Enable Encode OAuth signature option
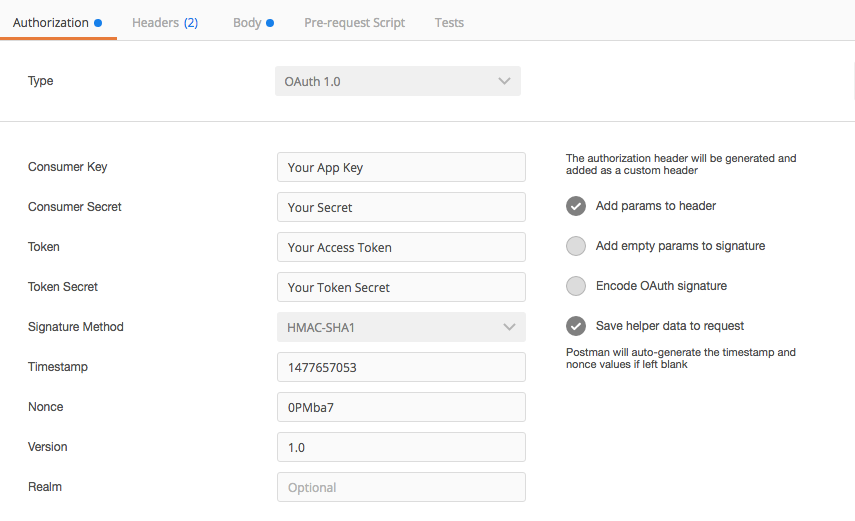 click(576, 286)
